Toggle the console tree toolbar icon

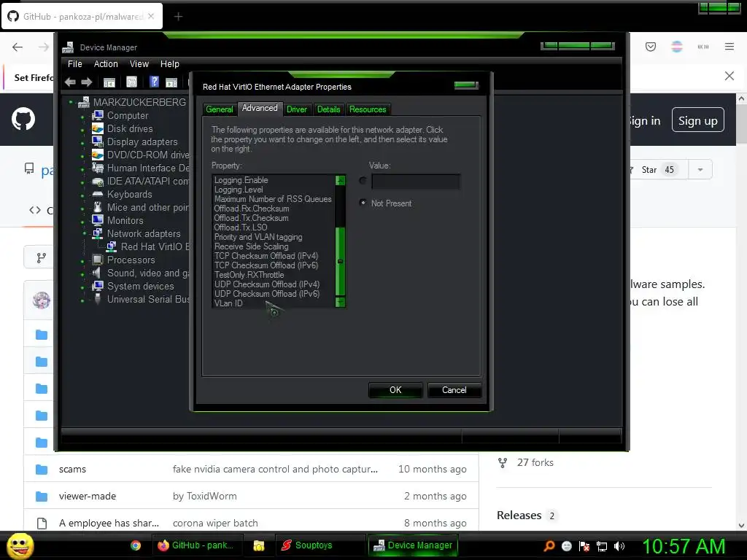[109, 82]
